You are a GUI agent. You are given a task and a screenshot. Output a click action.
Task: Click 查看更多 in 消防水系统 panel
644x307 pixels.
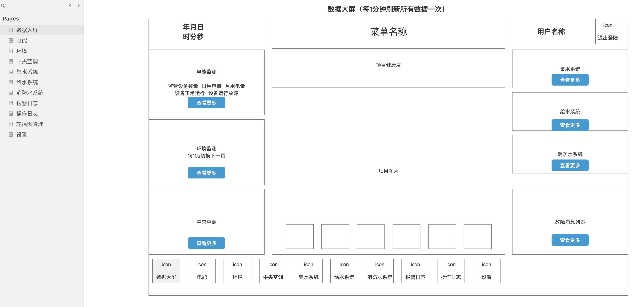point(570,165)
